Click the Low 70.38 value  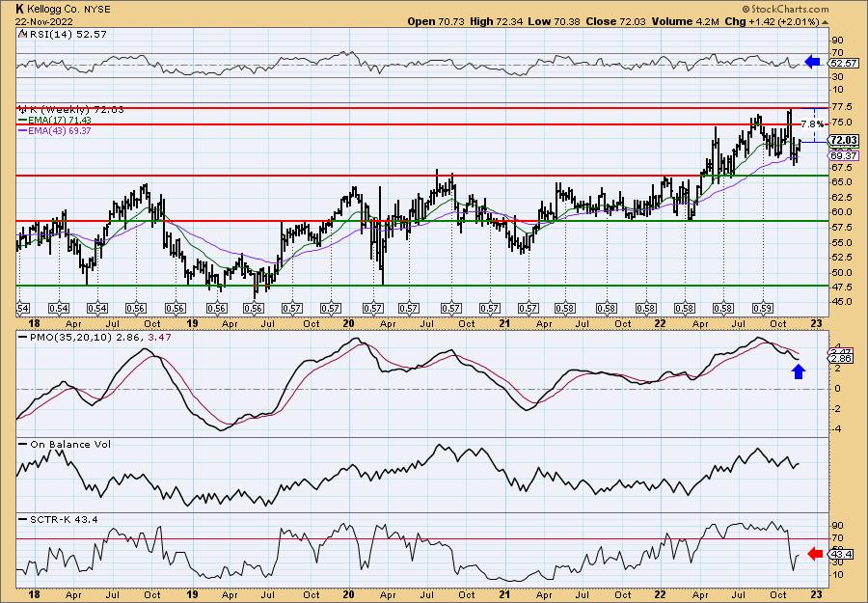(x=553, y=21)
